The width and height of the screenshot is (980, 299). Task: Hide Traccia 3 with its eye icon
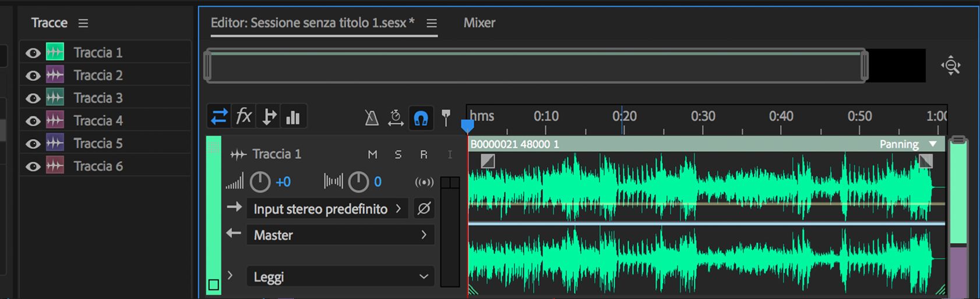pos(33,98)
